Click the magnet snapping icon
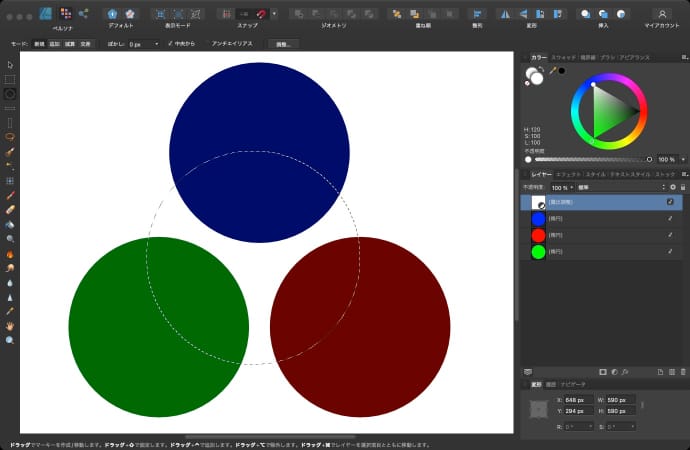The height and width of the screenshot is (450, 690). coord(260,14)
